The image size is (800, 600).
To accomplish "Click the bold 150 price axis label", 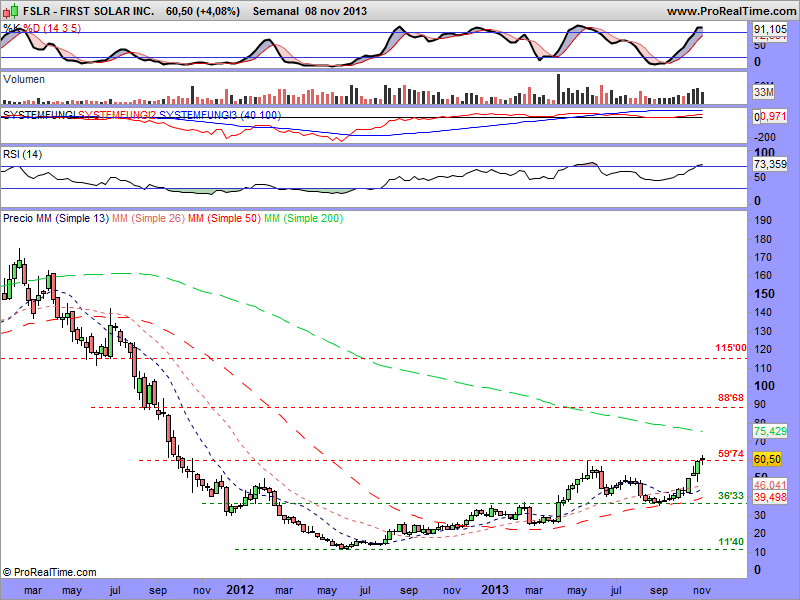I will [x=764, y=294].
